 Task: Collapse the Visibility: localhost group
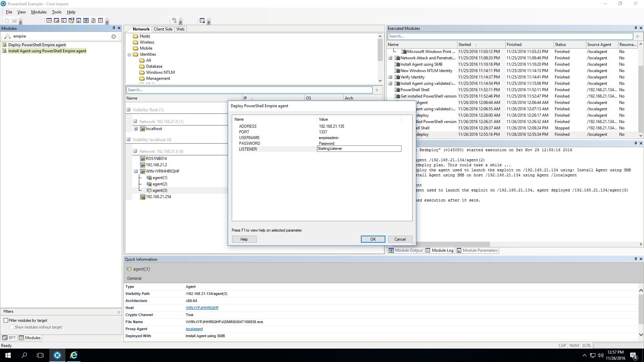click(128, 139)
